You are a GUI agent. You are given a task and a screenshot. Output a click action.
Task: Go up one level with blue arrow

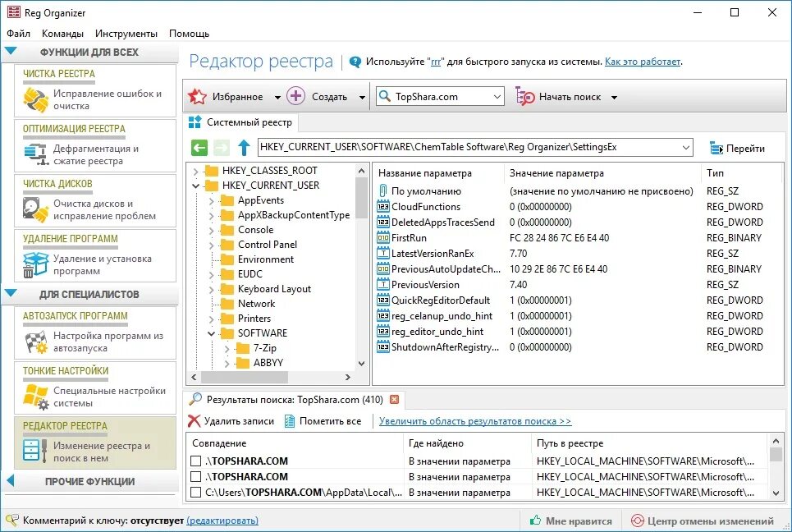pos(244,148)
